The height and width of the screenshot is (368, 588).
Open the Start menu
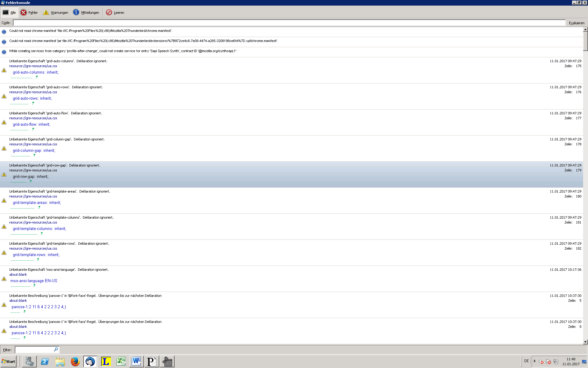click(x=9, y=362)
